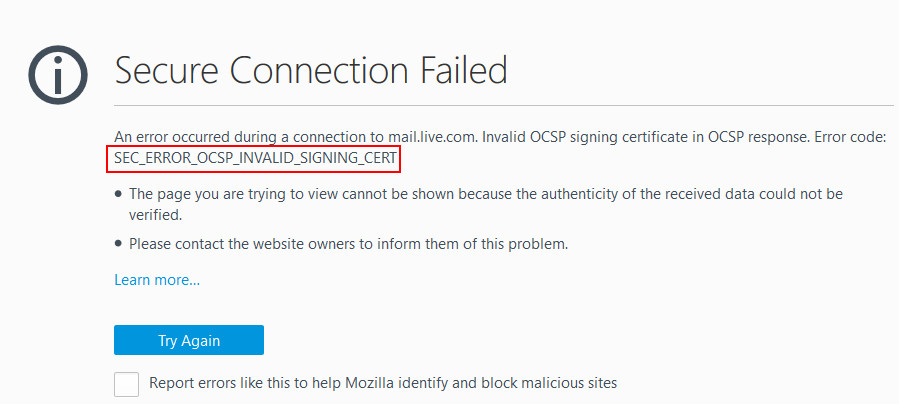Click the divider line beneath the heading
This screenshot has width=899, height=404.
coord(503,106)
